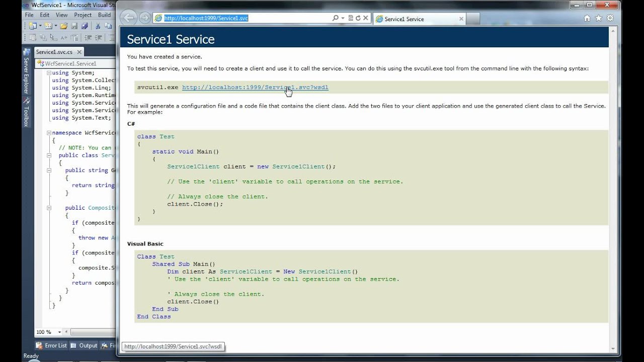
Task: Go back in the browser window
Action: (x=129, y=18)
